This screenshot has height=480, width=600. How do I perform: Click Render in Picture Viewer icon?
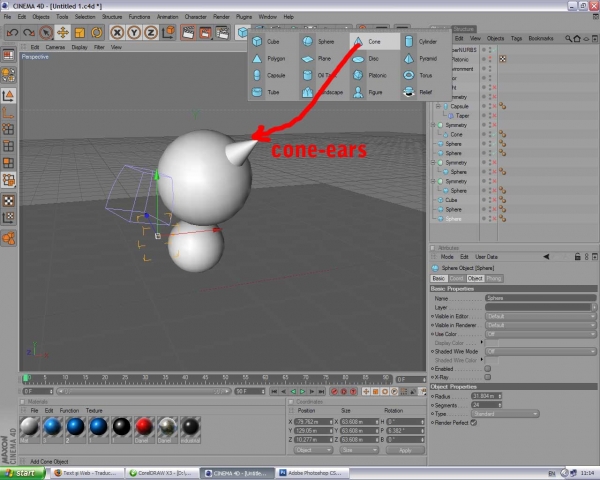click(x=205, y=33)
